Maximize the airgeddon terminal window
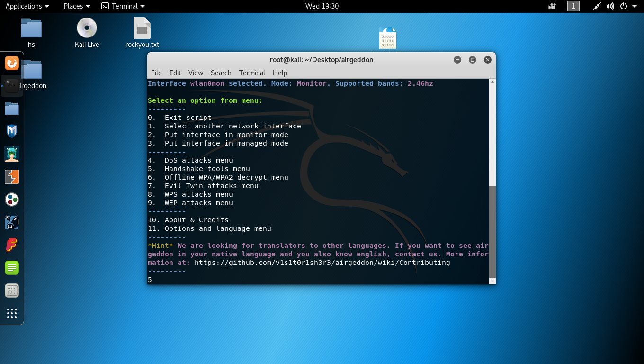644x364 pixels. 473,60
